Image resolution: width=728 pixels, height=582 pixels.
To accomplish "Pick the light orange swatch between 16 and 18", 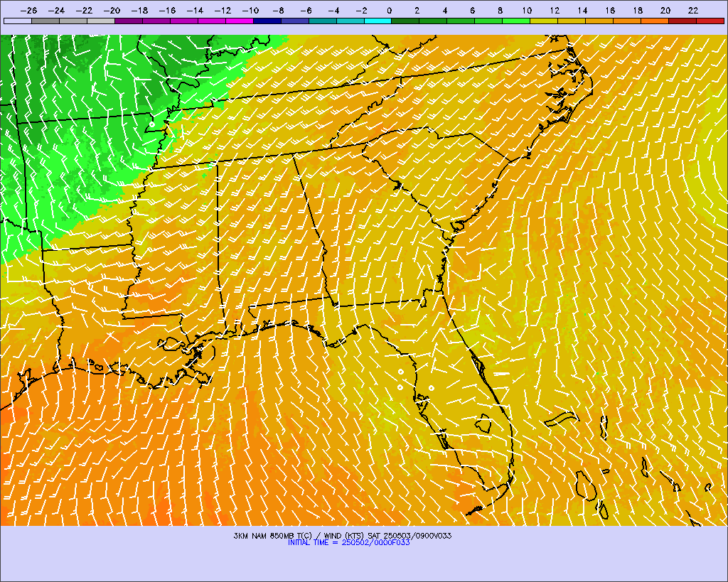I will click(627, 21).
